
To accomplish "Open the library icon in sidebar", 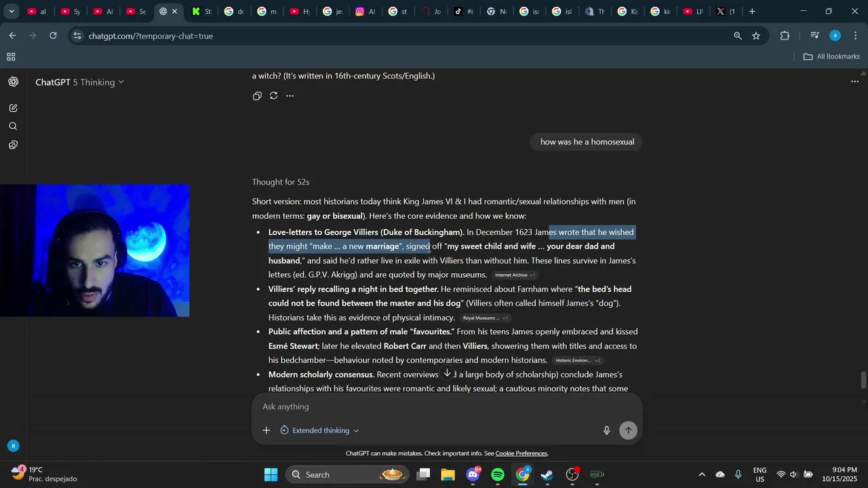I will coord(13,145).
